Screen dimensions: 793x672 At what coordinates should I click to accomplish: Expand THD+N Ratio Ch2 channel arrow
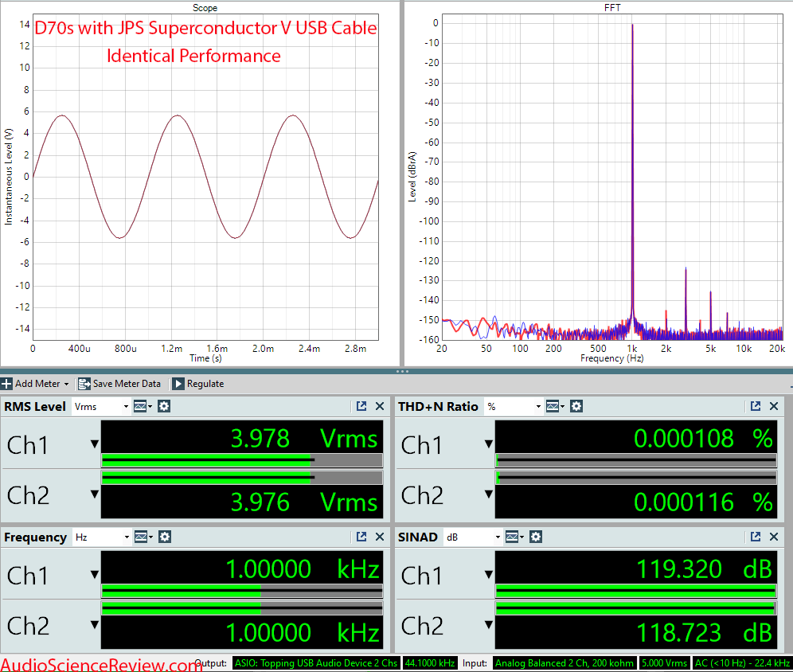click(489, 494)
